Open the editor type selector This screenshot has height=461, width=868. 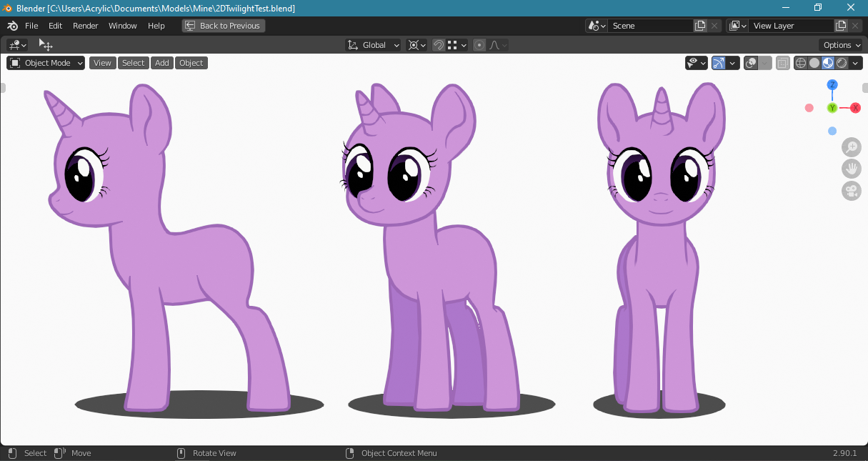tap(18, 45)
